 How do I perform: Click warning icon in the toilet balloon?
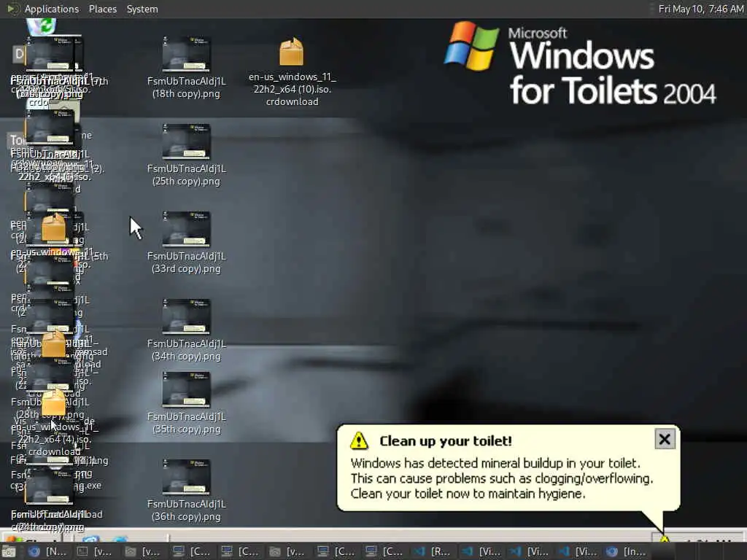point(359,440)
